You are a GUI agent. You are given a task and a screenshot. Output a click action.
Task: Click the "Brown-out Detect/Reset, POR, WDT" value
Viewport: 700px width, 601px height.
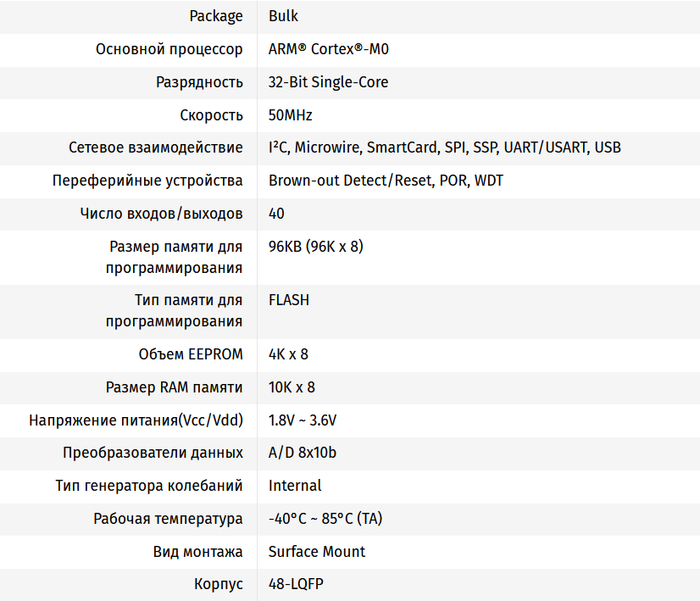386,181
